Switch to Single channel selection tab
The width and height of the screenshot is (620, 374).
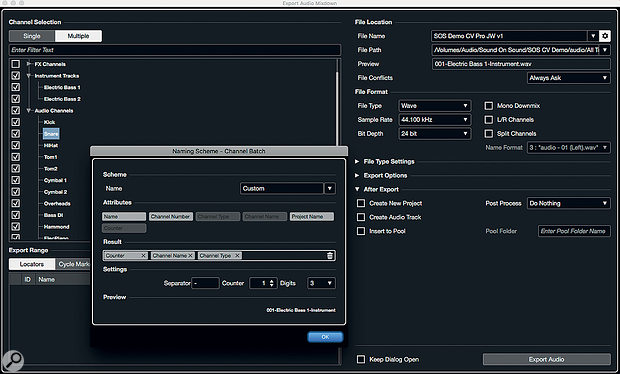pos(32,36)
